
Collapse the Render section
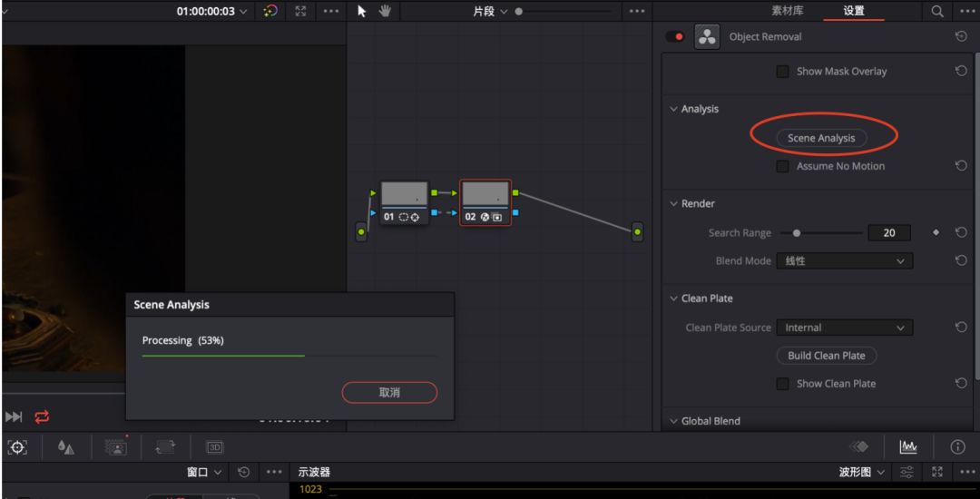(673, 203)
